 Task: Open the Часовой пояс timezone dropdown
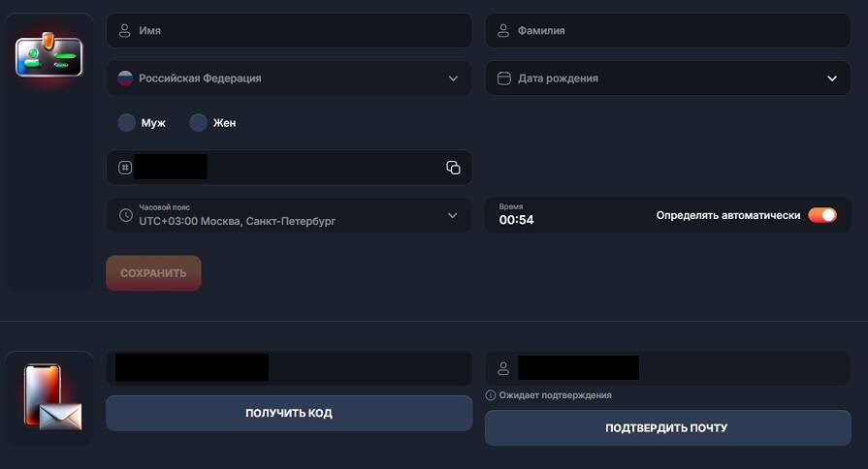tap(289, 215)
